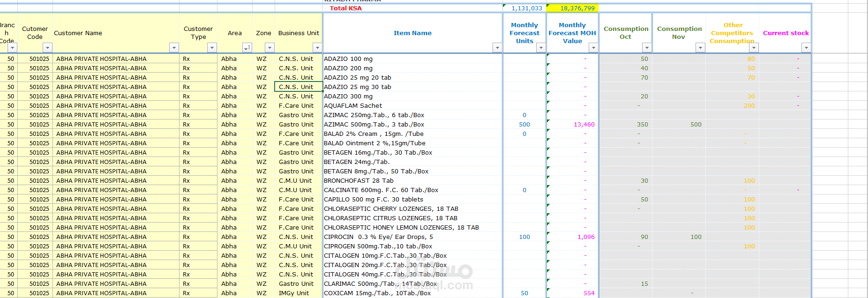Select the 1,096 MOH value cell
This screenshot has height=298, width=868.
click(573, 237)
